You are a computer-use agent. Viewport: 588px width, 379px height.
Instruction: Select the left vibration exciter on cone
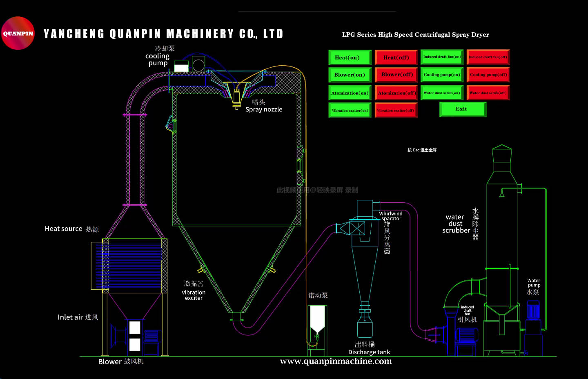pos(201,270)
